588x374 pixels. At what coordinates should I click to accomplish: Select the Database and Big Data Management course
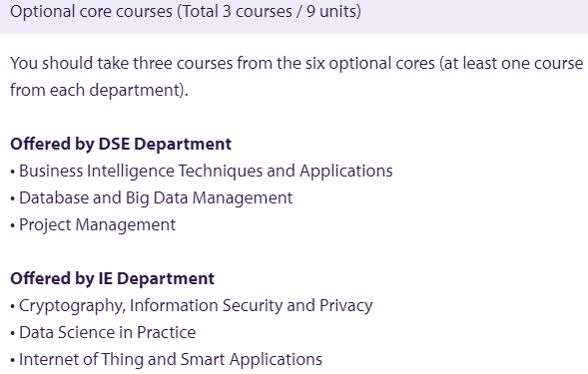point(156,198)
